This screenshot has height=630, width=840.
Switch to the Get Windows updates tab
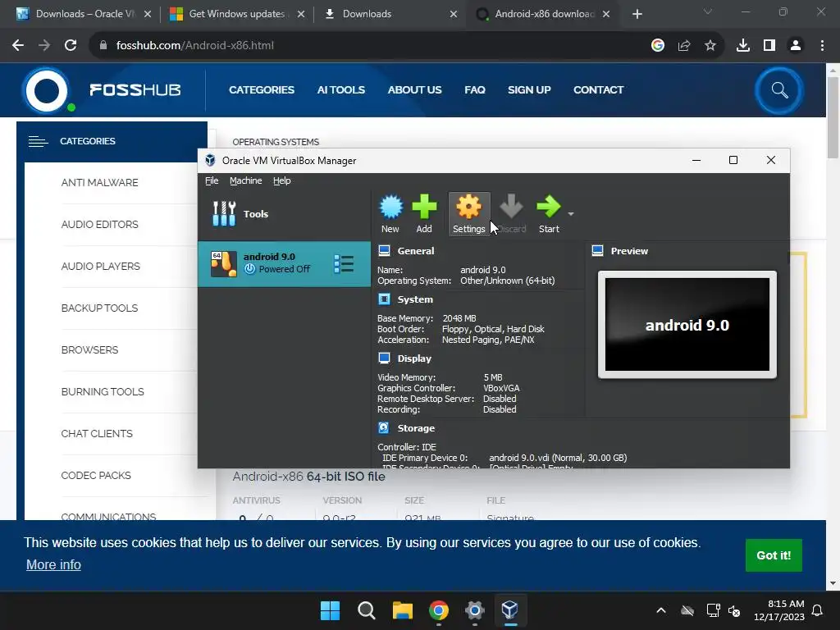237,14
